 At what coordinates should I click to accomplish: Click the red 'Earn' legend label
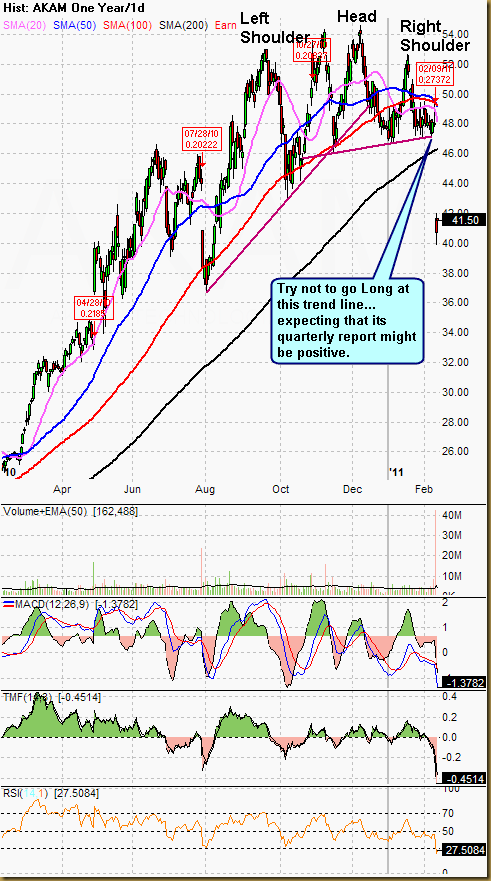coord(225,26)
